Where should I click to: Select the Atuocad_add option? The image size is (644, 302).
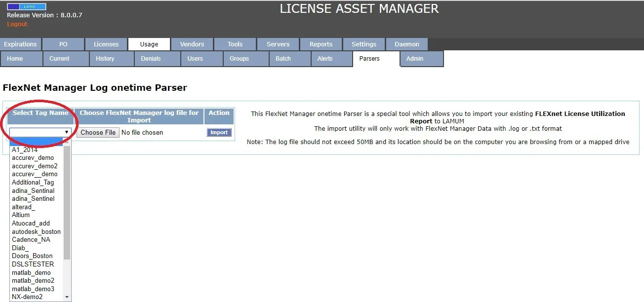[x=37, y=223]
